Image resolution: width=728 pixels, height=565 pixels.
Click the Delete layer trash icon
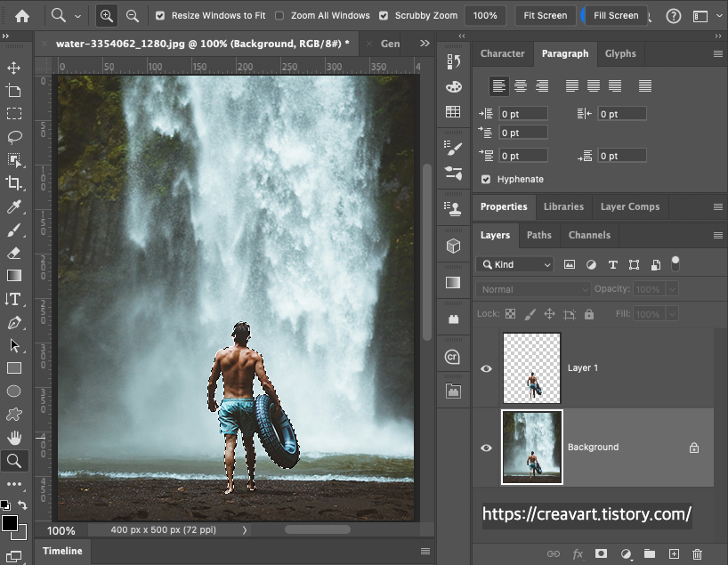(697, 553)
